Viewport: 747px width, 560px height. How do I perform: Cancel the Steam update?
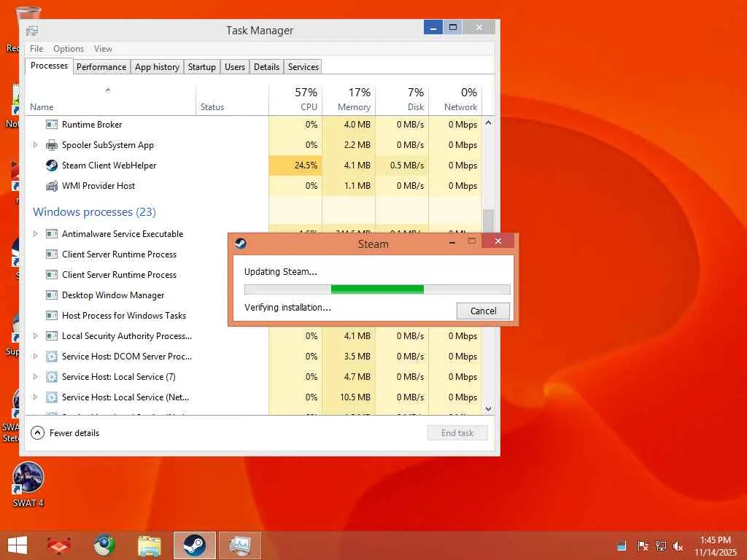point(483,311)
